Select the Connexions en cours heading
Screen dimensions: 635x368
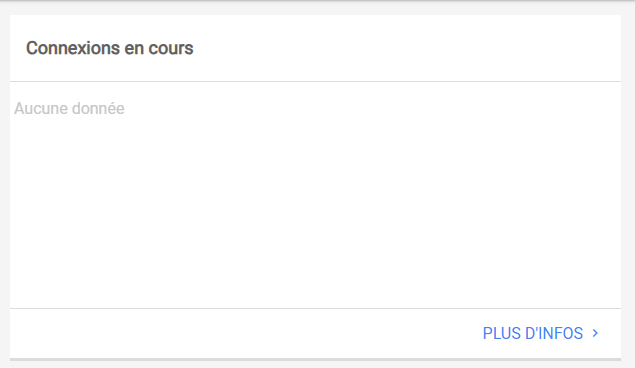coord(110,48)
